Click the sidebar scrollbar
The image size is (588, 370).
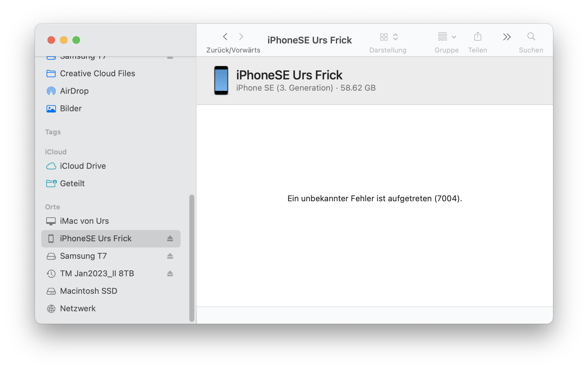[192, 258]
